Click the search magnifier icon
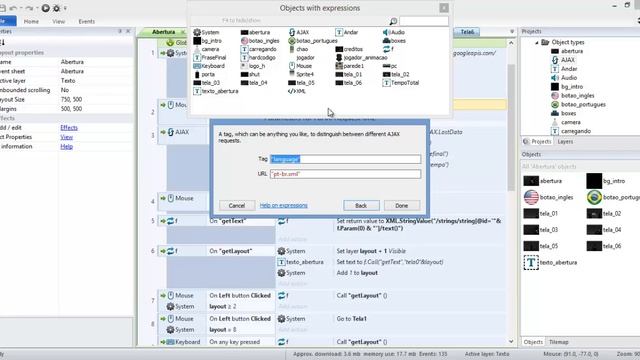This screenshot has height=360, width=640. (x=393, y=21)
